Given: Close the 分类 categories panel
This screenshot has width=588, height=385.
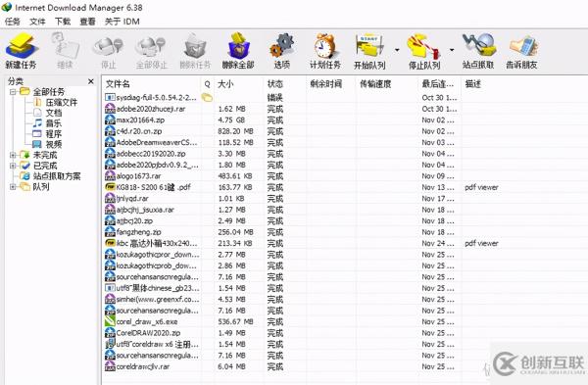Looking at the screenshot, I should (91, 81).
